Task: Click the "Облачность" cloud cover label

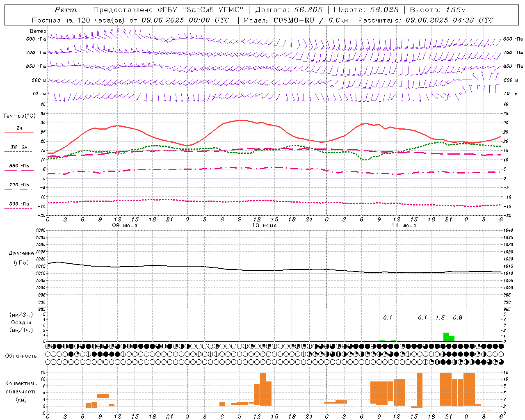Action: click(x=21, y=356)
